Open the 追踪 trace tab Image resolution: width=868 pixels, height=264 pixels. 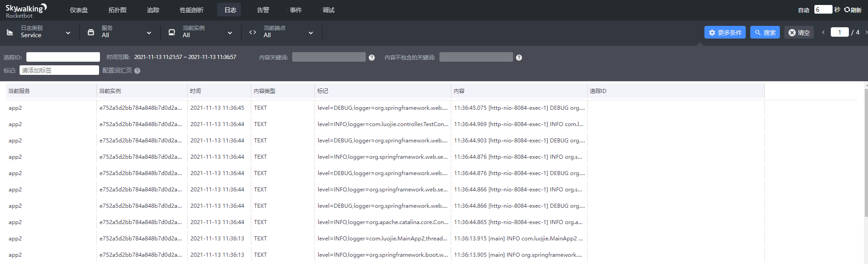(153, 10)
